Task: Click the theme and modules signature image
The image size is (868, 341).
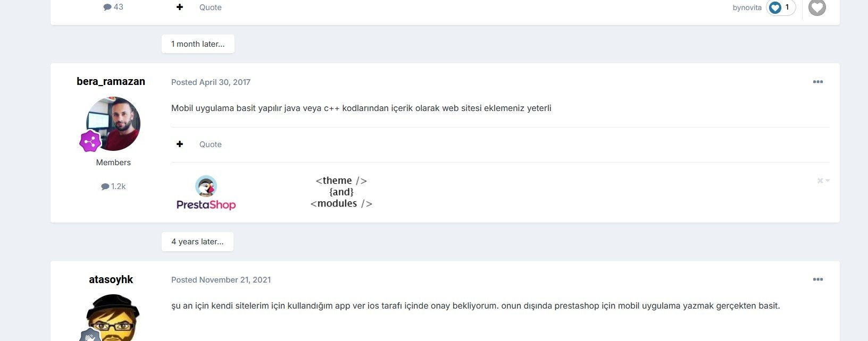Action: [341, 192]
